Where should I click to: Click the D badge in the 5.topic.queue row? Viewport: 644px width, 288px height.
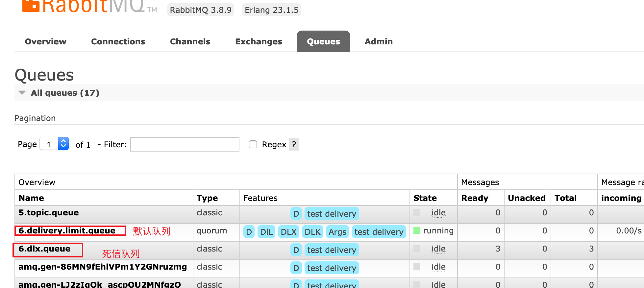(x=296, y=214)
